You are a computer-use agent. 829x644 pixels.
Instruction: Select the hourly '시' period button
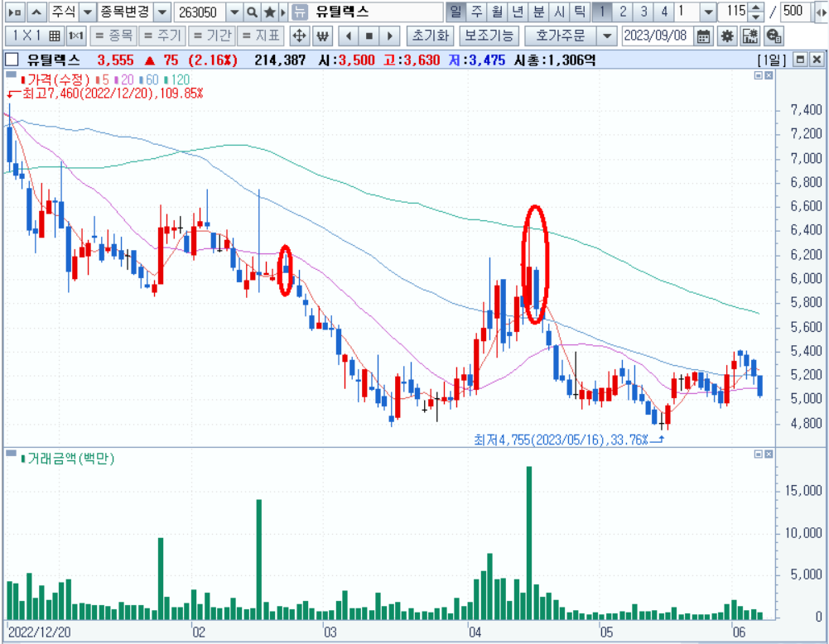pyautogui.click(x=559, y=12)
